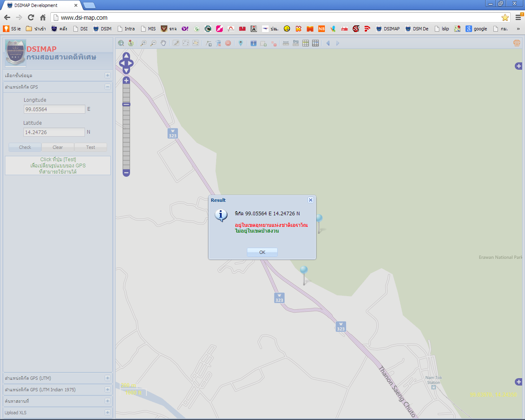Screen dimensions: 525x420
Task: Select the zoom-in magnifier tool
Action: [143, 43]
